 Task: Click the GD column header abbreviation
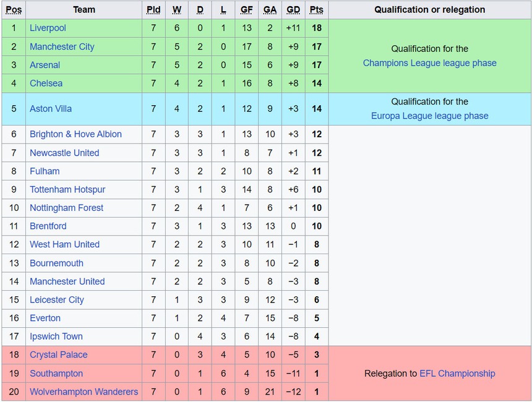click(x=293, y=10)
